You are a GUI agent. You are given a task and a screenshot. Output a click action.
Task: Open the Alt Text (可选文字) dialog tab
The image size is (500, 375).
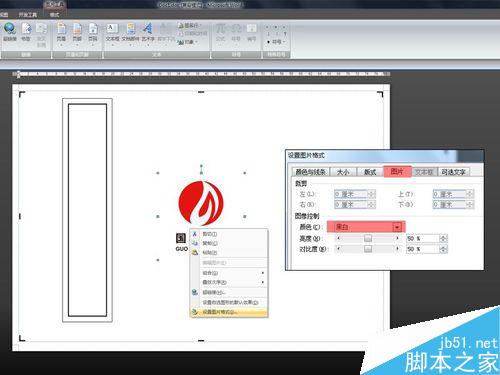click(453, 172)
